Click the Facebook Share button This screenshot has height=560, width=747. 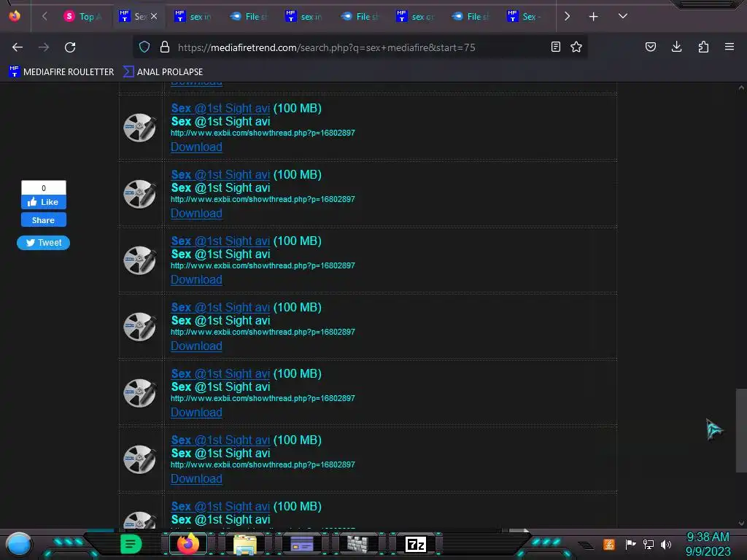(43, 220)
